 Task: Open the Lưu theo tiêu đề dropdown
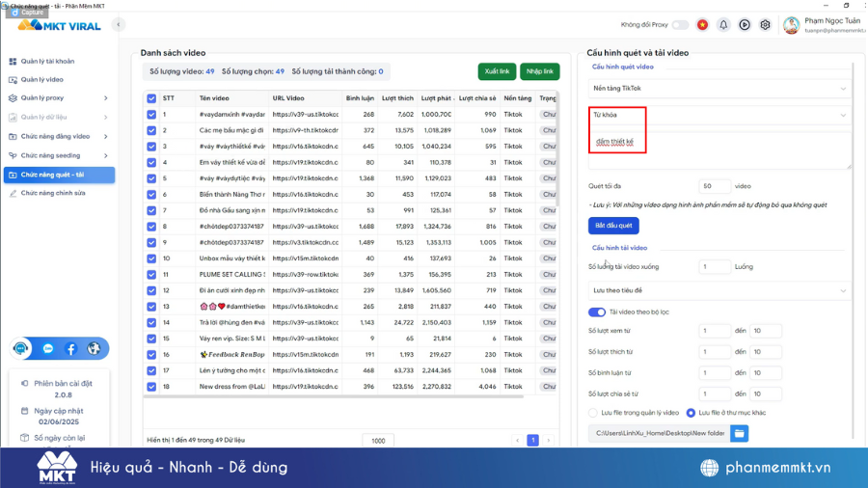pos(719,290)
